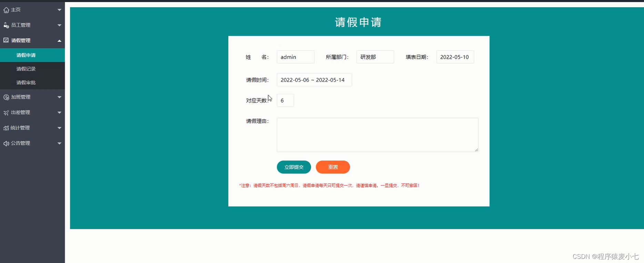The height and width of the screenshot is (263, 644).
Task: Open the 统计管理 menu label
Action: (20, 128)
